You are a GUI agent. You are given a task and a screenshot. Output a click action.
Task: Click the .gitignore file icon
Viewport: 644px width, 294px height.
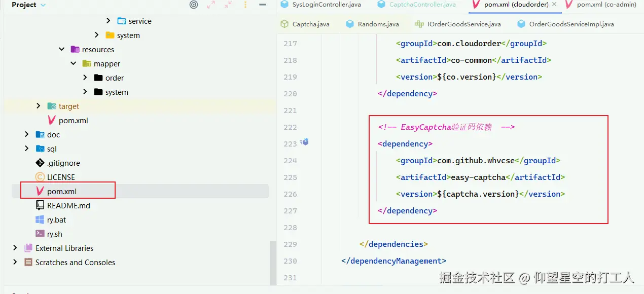click(40, 163)
